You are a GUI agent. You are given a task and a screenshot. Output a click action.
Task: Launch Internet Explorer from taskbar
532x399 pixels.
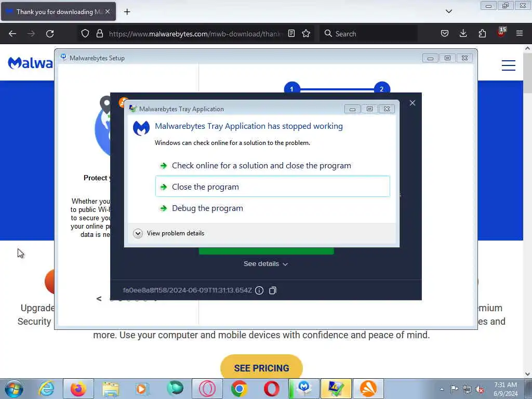[x=46, y=389]
